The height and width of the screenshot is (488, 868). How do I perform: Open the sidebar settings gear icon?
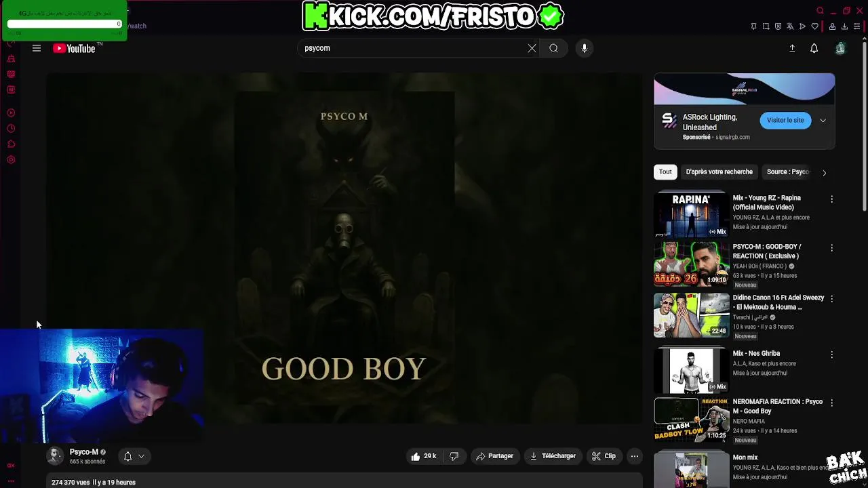[11, 160]
